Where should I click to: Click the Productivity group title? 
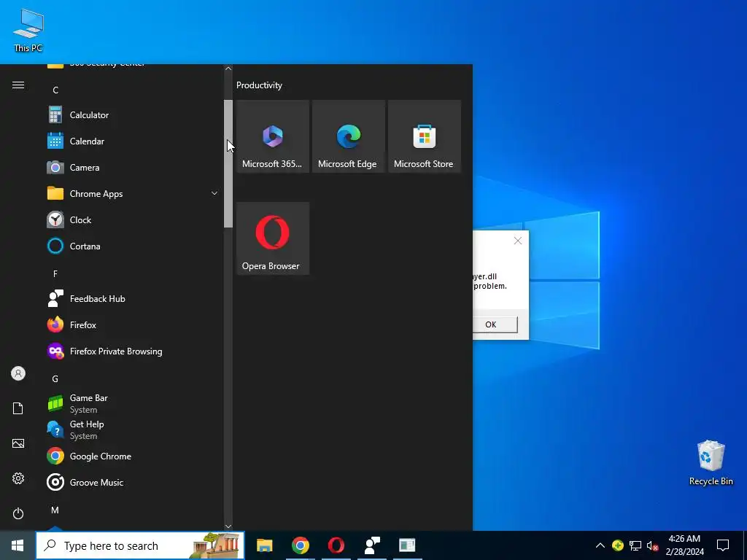259,85
